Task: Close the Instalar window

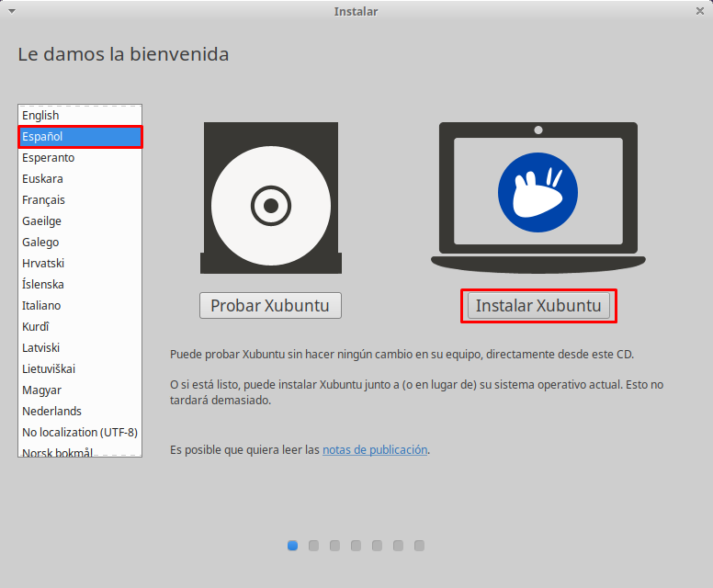Action: point(700,11)
